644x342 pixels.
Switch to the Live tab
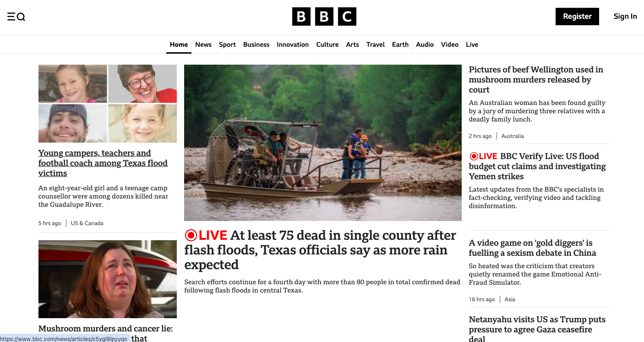(x=472, y=44)
